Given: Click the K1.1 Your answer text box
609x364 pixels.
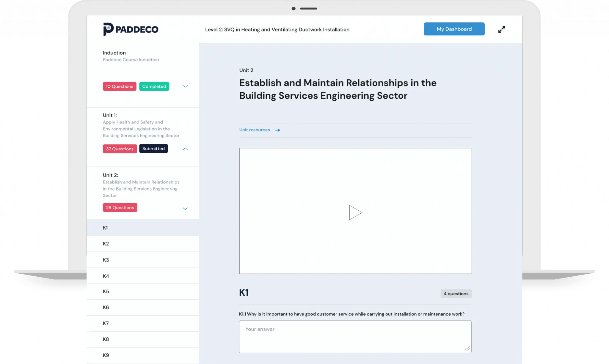Looking at the screenshot, I should coord(355,337).
